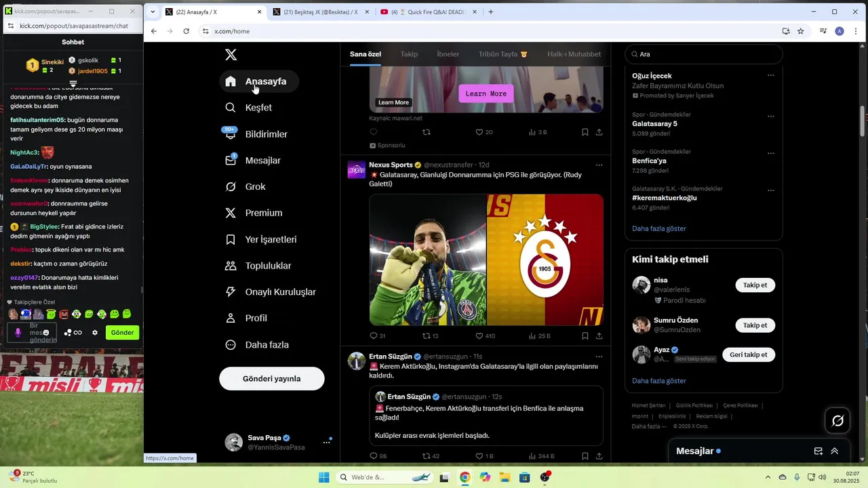Click the Learn More ad button

pos(486,94)
